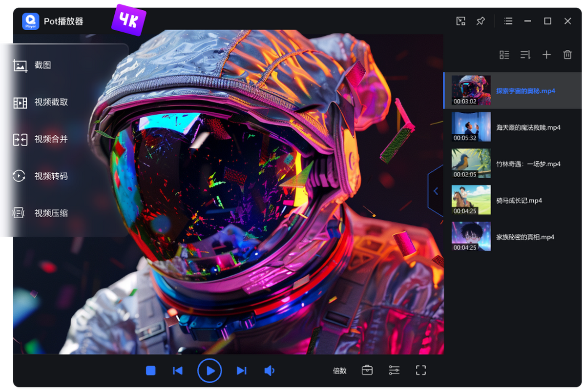Screen dimensions: 586x392
Task: Collapse the playlist panel with side arrow
Action: click(x=436, y=191)
